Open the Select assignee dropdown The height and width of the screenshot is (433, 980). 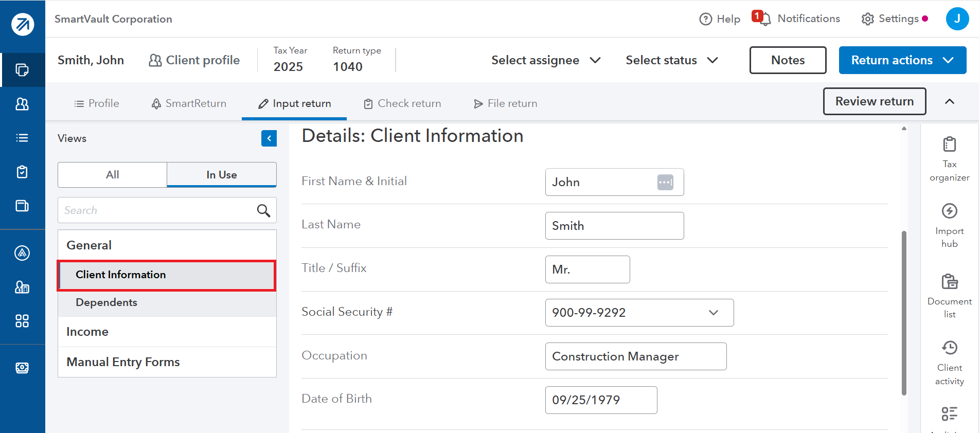(x=546, y=60)
